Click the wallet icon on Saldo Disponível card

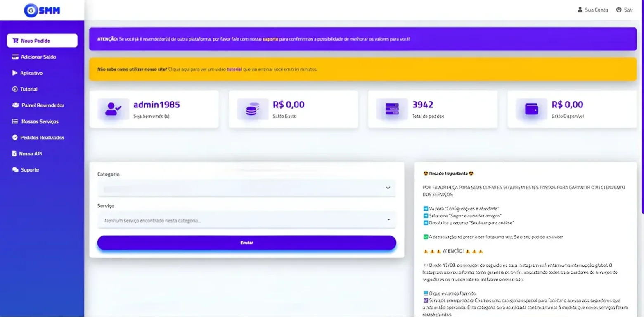[531, 109]
